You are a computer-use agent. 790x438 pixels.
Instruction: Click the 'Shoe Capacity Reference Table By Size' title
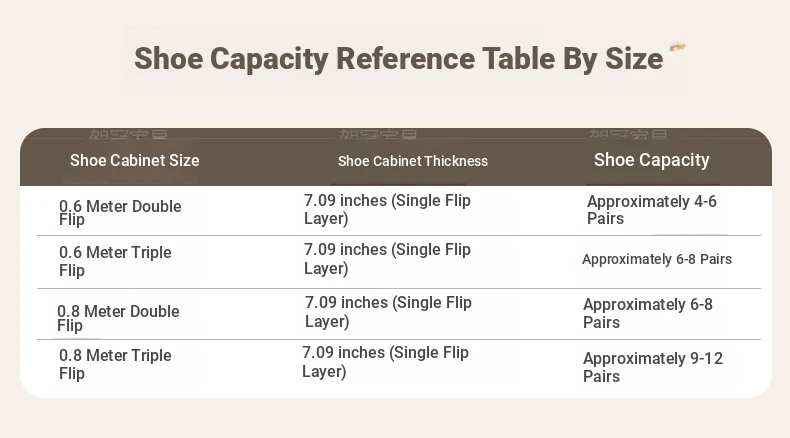coord(399,59)
